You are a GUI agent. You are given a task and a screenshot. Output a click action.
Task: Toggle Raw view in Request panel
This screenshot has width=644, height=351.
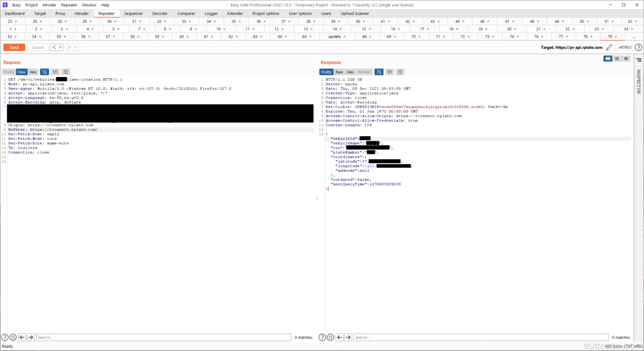tap(22, 71)
